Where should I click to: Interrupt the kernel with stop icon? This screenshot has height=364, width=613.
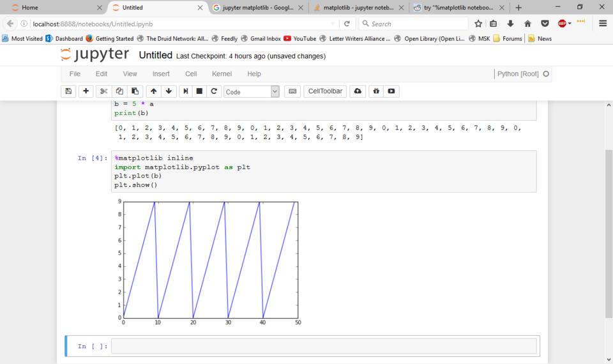pos(200,91)
